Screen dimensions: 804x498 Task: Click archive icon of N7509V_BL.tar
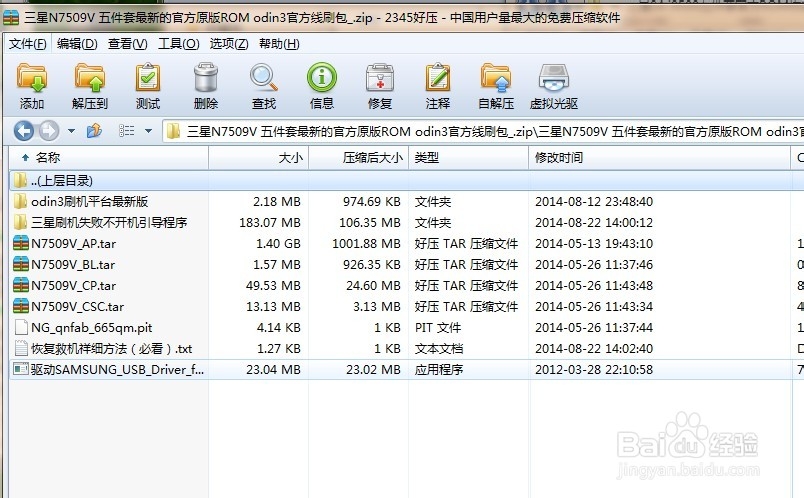(21, 264)
